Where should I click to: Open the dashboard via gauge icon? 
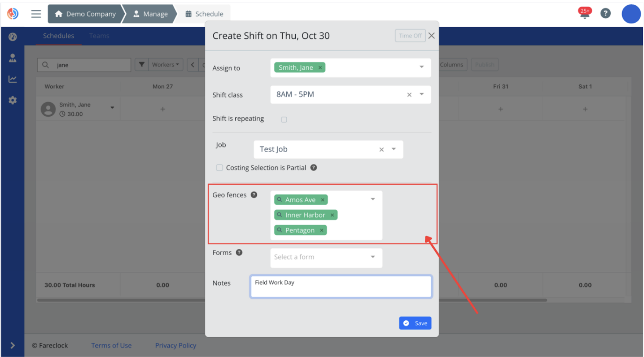(12, 37)
